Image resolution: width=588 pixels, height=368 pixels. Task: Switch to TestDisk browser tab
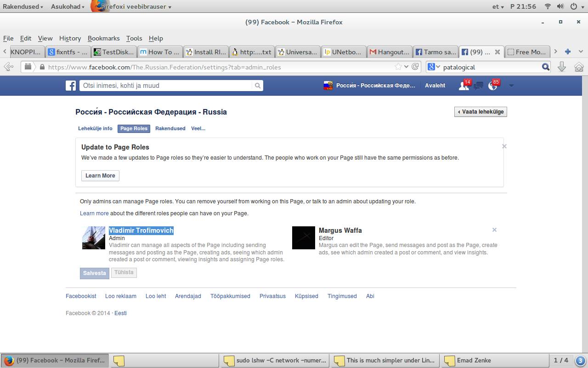coord(114,52)
